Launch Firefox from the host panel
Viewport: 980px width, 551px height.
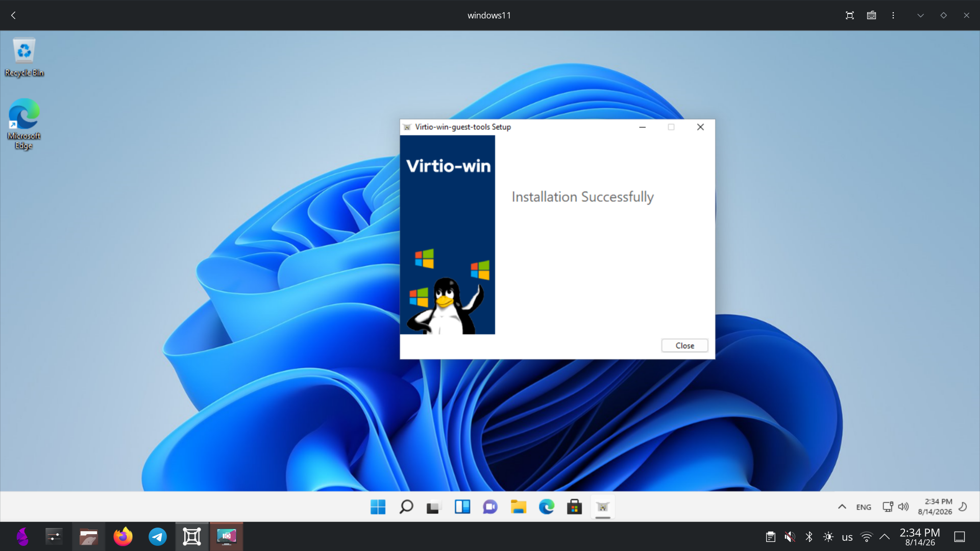(x=123, y=537)
